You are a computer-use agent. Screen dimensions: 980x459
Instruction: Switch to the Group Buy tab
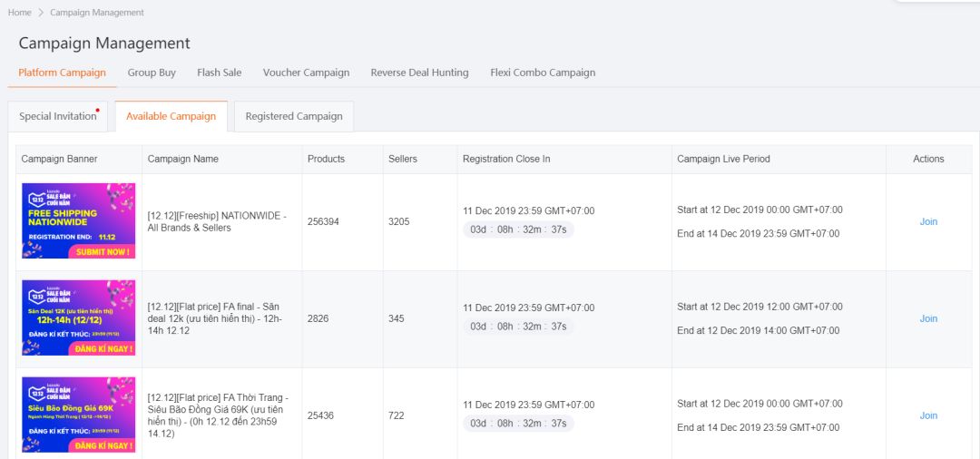(x=152, y=73)
